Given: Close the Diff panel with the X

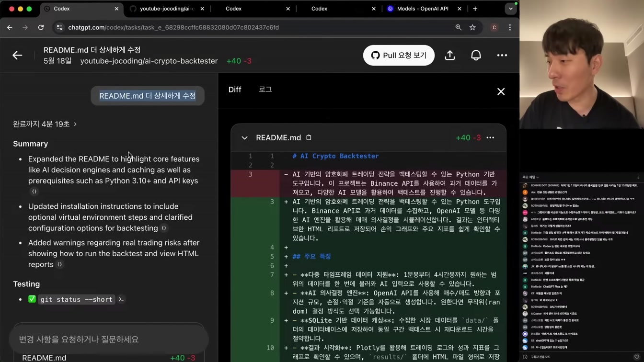Looking at the screenshot, I should (x=501, y=91).
